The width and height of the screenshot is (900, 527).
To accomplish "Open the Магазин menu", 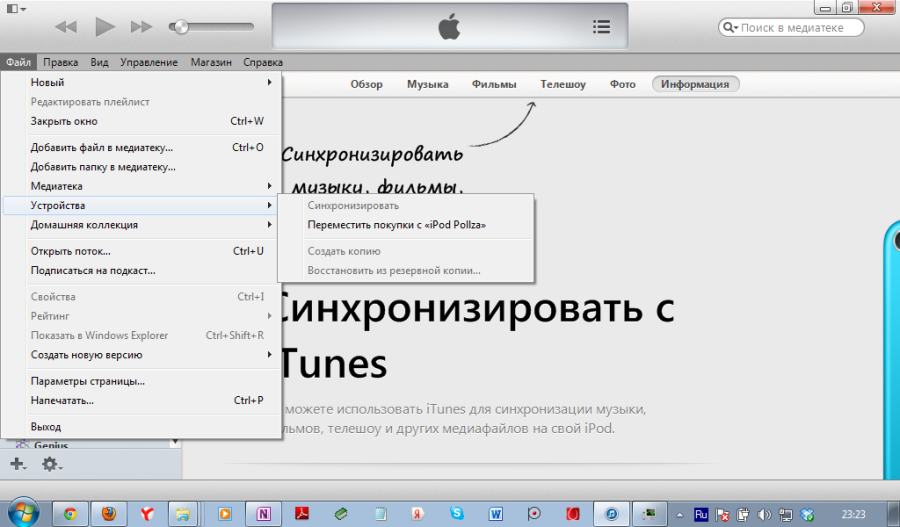I will pyautogui.click(x=211, y=62).
